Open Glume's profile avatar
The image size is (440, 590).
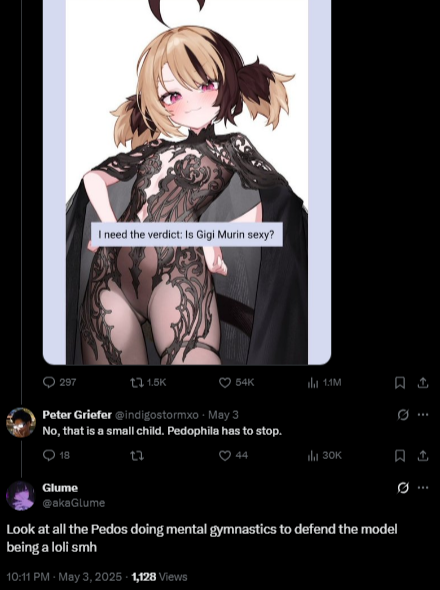(x=21, y=496)
